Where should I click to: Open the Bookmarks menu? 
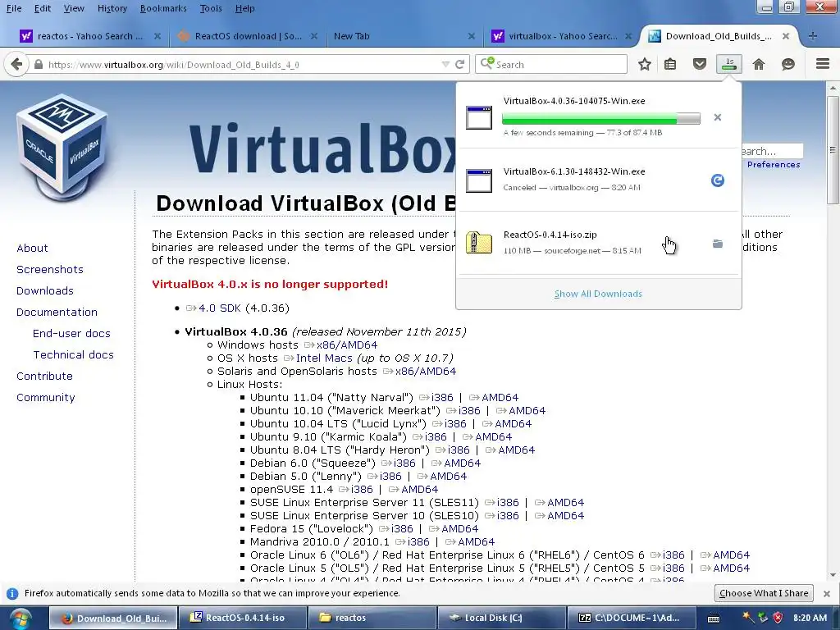pos(163,8)
